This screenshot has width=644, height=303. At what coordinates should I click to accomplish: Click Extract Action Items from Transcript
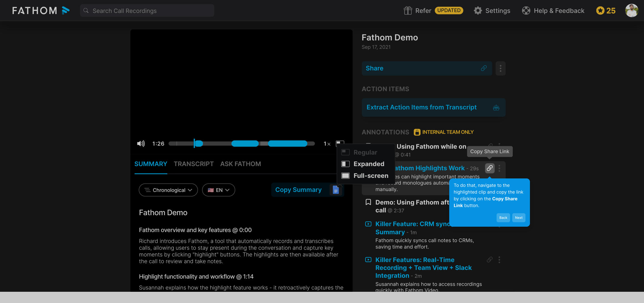pos(434,107)
